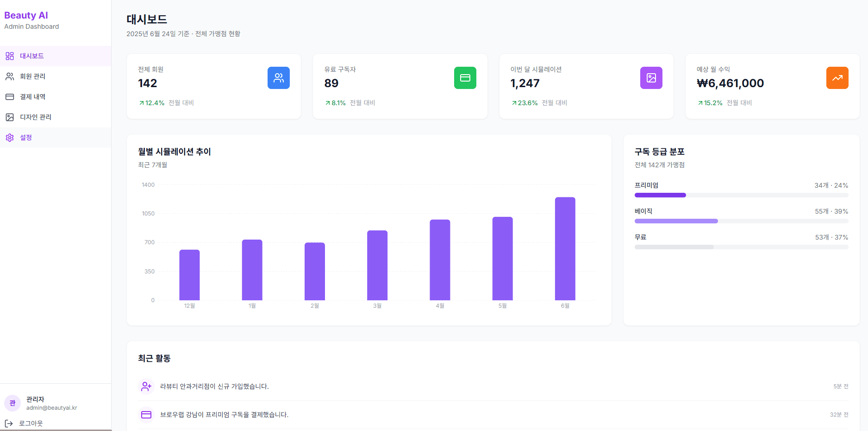Viewport: 868px width, 431px height.
Task: Click the 4월 bar in the chart
Action: (x=440, y=260)
